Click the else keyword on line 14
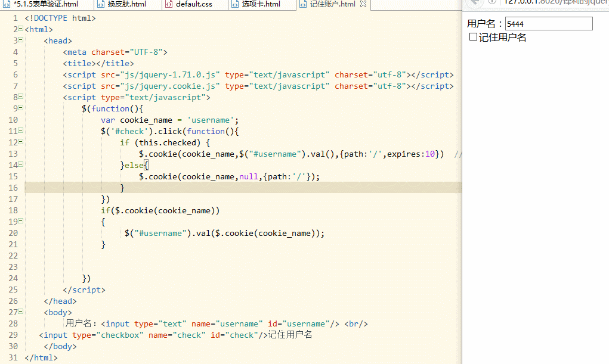Screen dimensions: 609x364 pyautogui.click(x=134, y=165)
